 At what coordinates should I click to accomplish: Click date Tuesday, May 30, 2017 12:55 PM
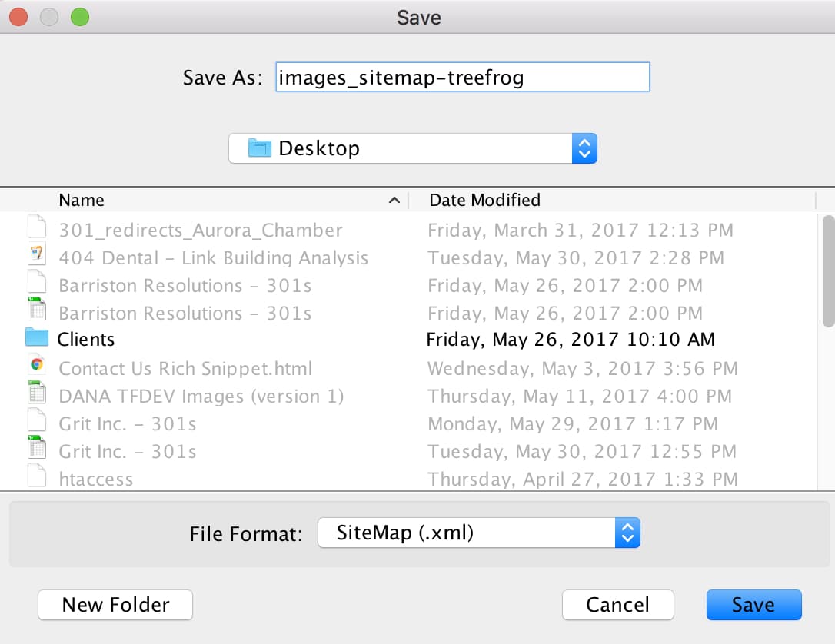[582, 452]
